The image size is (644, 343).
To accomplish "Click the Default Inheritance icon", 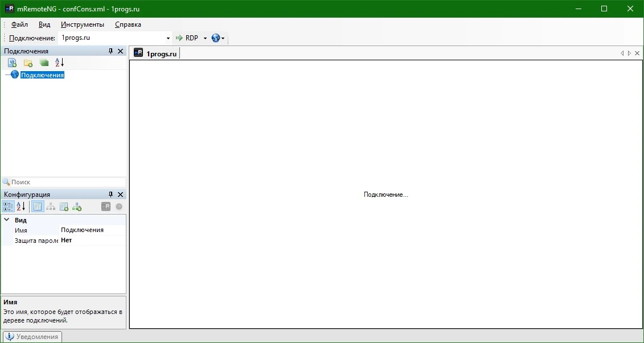I will coord(77,206).
